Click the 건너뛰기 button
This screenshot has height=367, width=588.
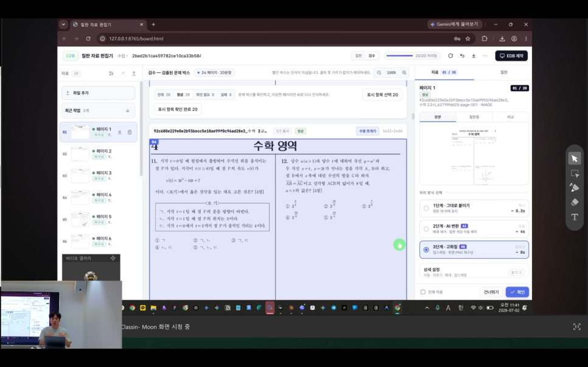[491, 292]
